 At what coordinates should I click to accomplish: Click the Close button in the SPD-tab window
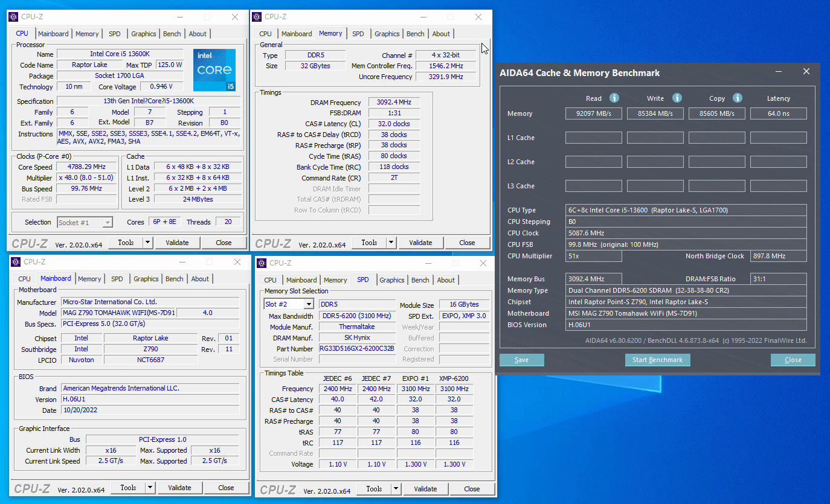pos(472,489)
